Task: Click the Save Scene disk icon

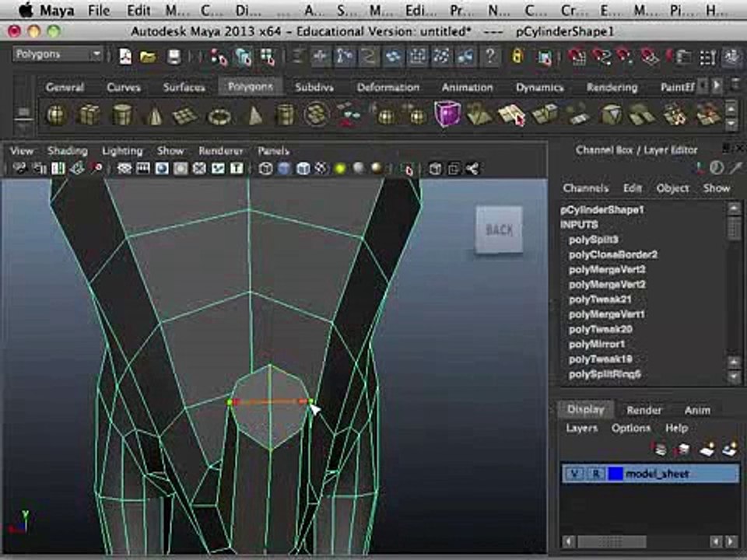Action: [174, 57]
